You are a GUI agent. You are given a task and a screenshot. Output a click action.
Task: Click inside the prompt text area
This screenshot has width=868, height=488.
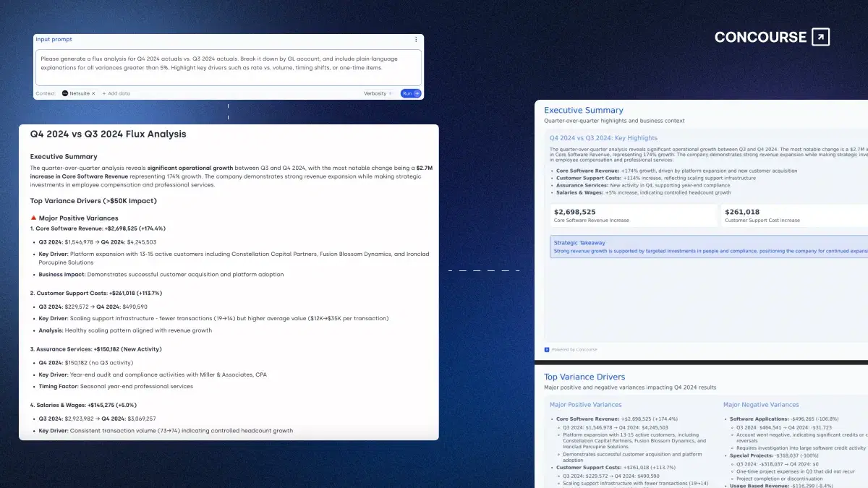(x=229, y=67)
